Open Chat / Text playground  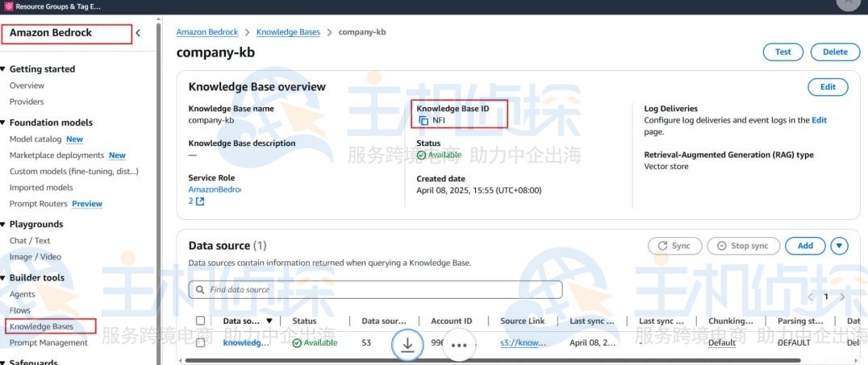tap(29, 241)
